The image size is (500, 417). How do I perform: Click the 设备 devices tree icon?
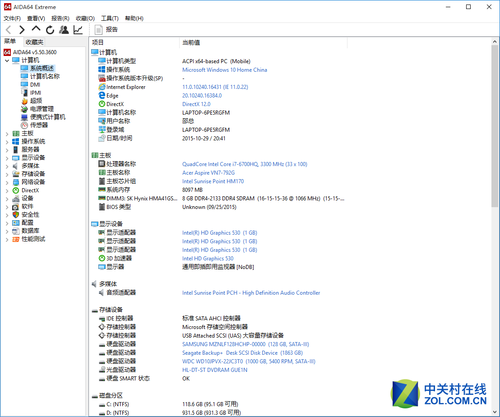[16, 199]
